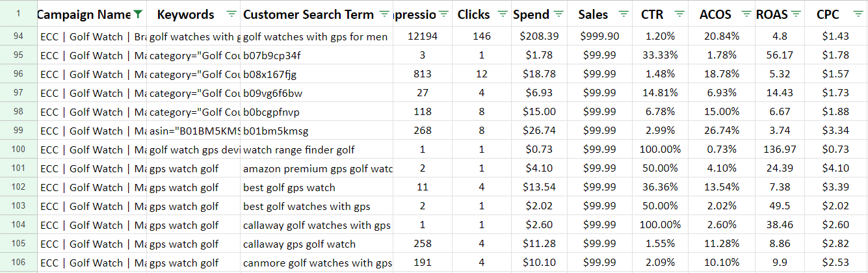The image size is (868, 273).
Task: Open filter icon for Clicks column
Action: [x=503, y=14]
